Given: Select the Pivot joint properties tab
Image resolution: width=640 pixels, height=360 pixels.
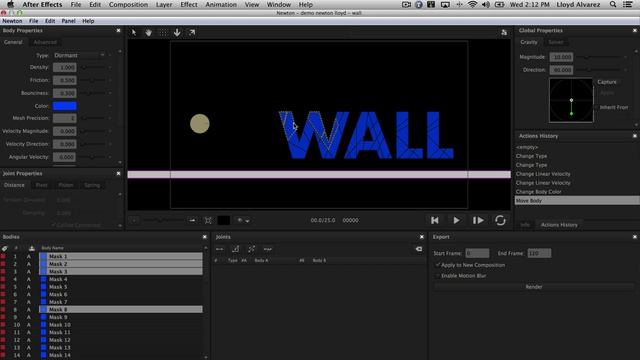Looking at the screenshot, I should 41,185.
